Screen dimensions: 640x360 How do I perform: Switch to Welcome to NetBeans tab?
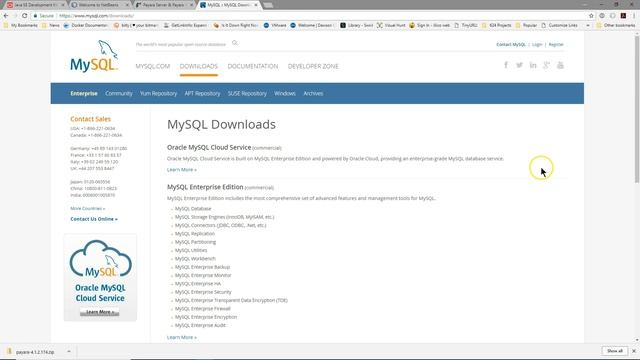[99, 5]
